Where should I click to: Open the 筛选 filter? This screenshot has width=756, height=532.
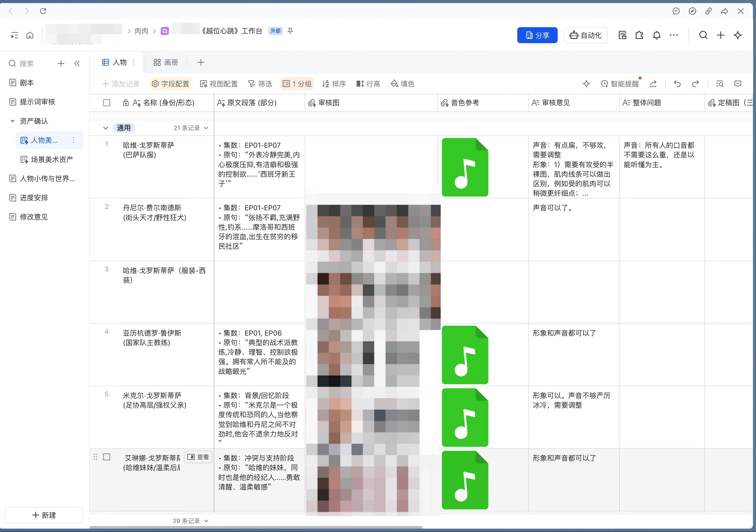coord(260,84)
